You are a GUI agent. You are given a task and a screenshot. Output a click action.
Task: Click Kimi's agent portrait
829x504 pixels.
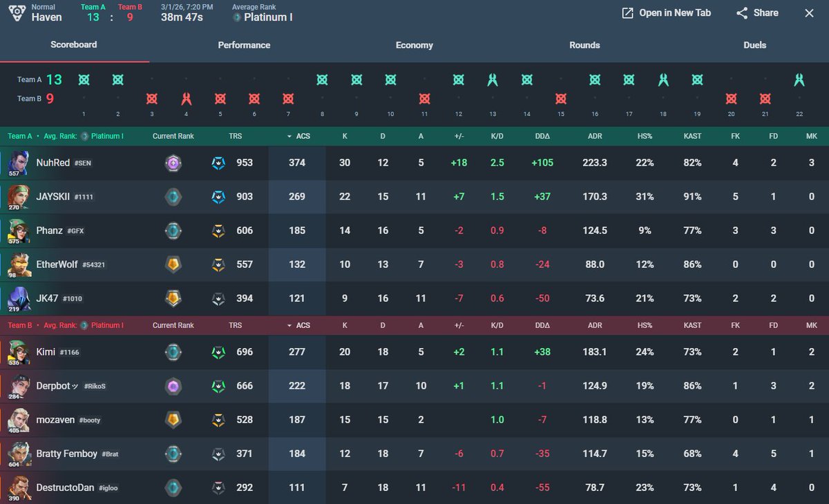pyautogui.click(x=18, y=352)
